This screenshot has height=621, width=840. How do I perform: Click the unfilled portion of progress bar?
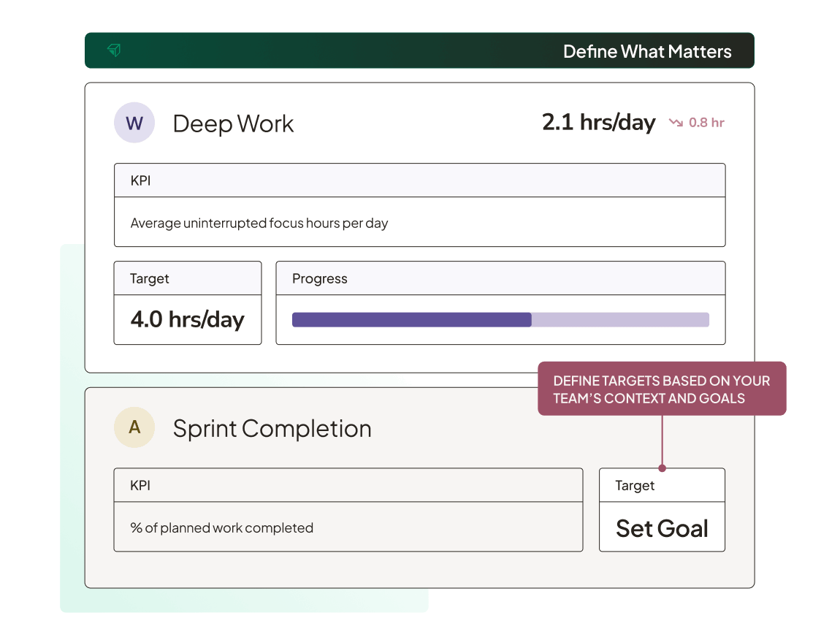pyautogui.click(x=620, y=319)
